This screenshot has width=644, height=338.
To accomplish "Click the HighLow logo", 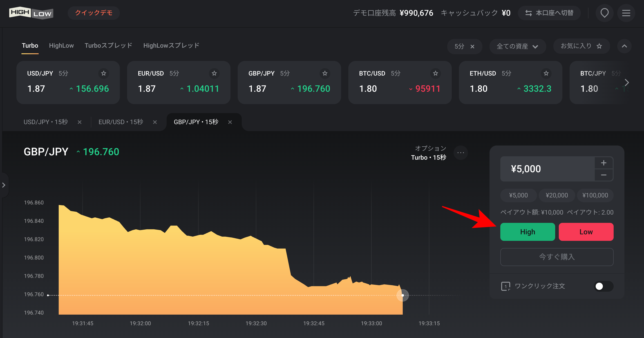I will pyautogui.click(x=31, y=13).
